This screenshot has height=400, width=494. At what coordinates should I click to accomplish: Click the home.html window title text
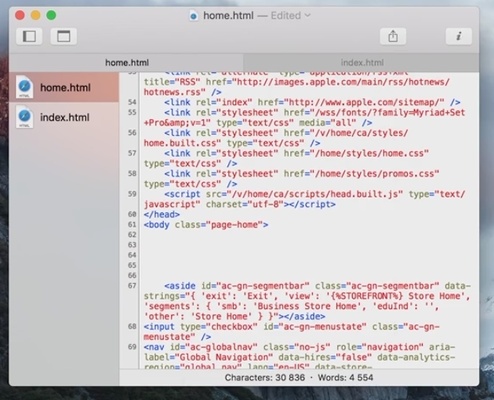pyautogui.click(x=228, y=16)
